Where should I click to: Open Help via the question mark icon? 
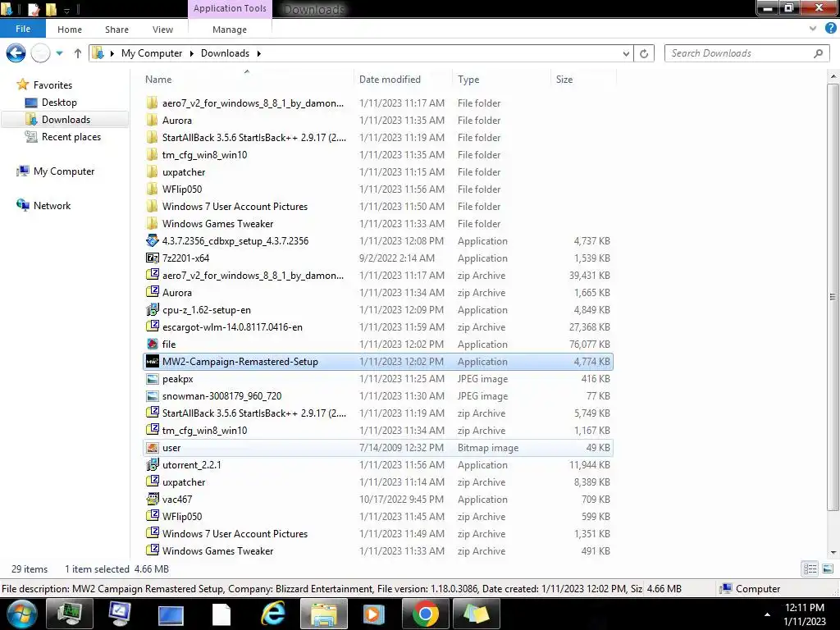tap(831, 29)
